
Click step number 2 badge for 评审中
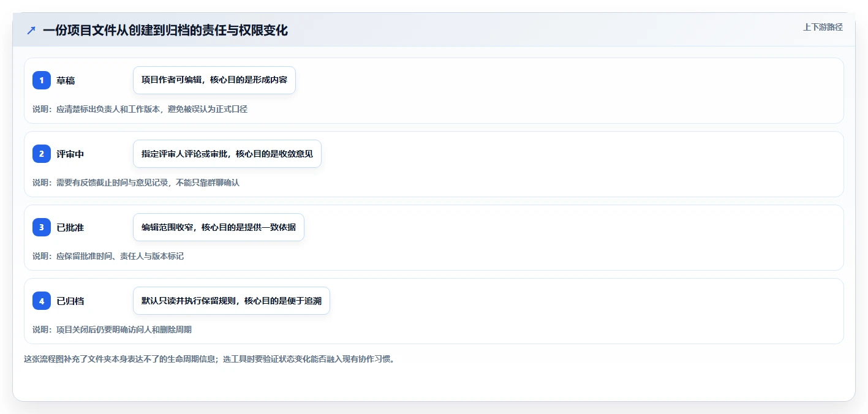pos(42,154)
